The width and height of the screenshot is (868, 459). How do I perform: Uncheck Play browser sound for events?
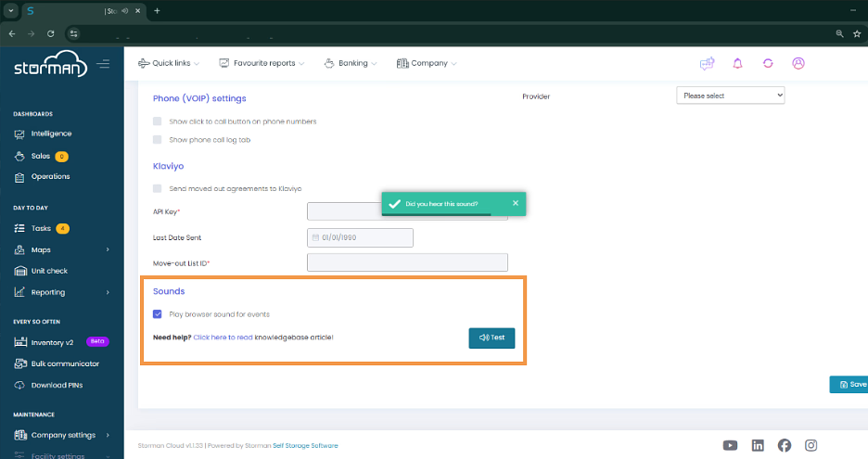tap(158, 314)
